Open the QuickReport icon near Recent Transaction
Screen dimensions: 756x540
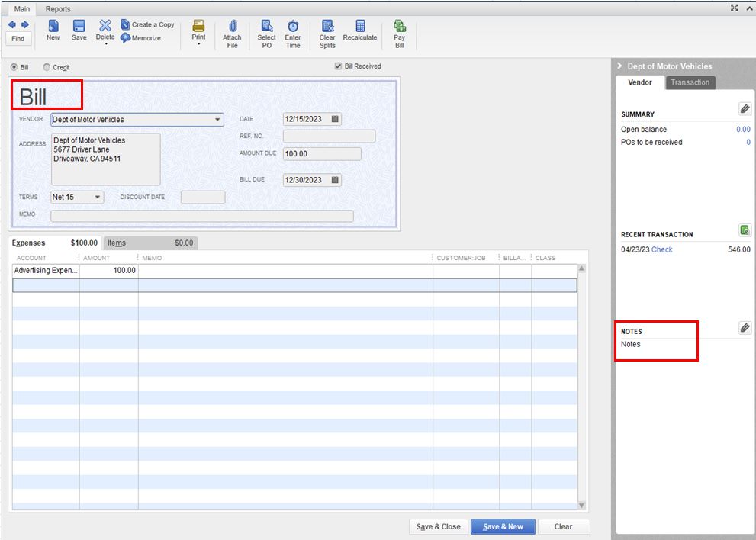click(x=744, y=230)
